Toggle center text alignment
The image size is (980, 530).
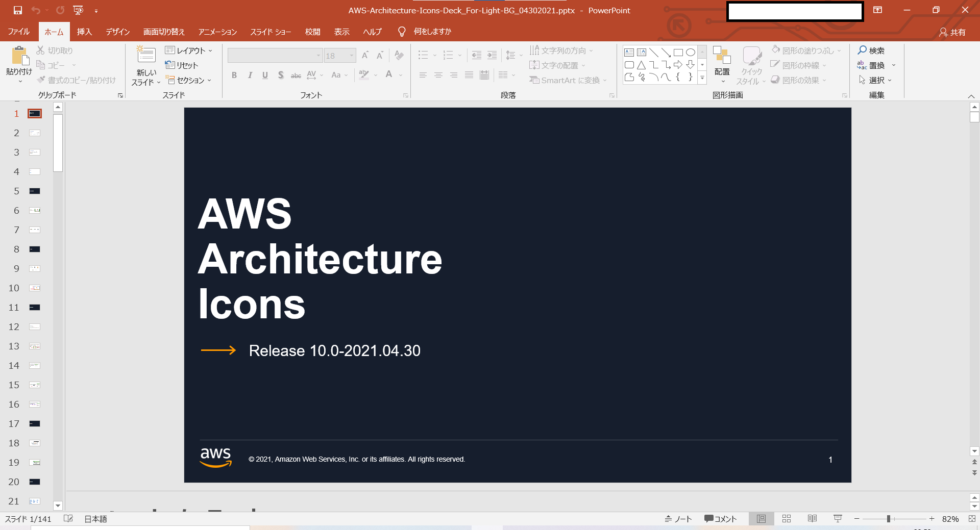pyautogui.click(x=438, y=75)
